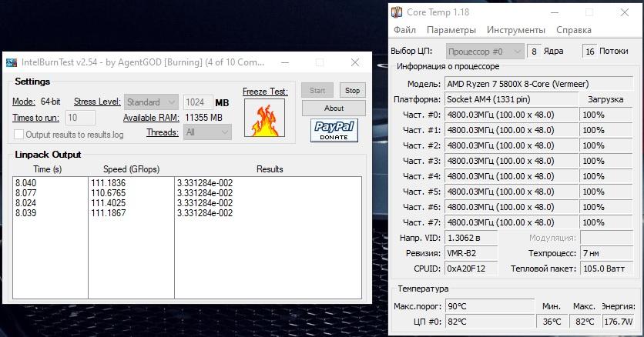The width and height of the screenshot is (644, 337).
Task: Click the About button
Action: click(x=334, y=108)
